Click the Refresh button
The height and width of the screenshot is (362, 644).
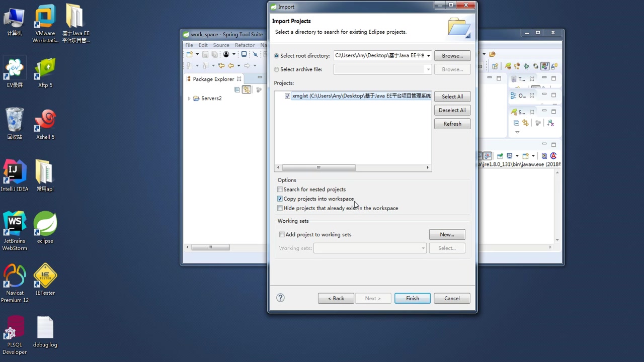pyautogui.click(x=452, y=124)
